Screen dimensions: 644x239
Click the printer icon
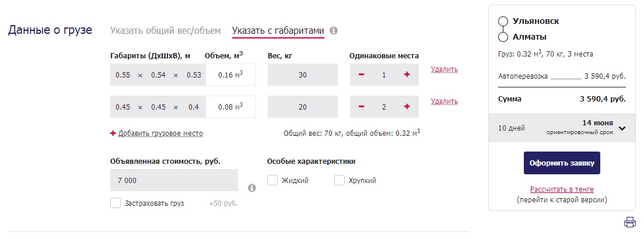click(x=629, y=222)
